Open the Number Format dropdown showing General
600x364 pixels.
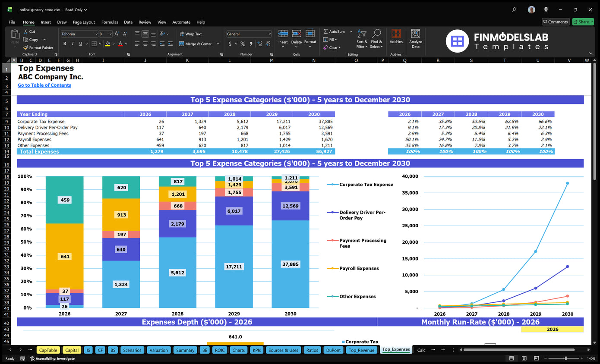pos(270,34)
